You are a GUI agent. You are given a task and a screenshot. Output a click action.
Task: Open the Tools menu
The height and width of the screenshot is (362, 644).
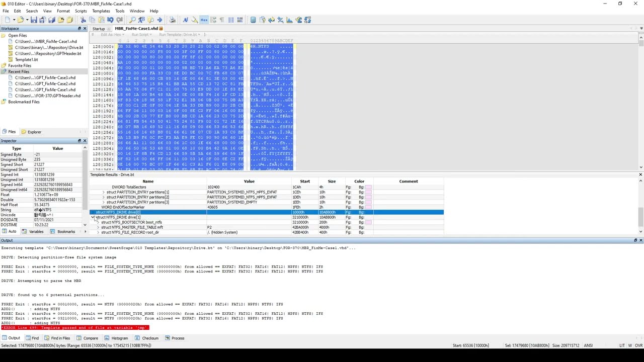[120, 11]
